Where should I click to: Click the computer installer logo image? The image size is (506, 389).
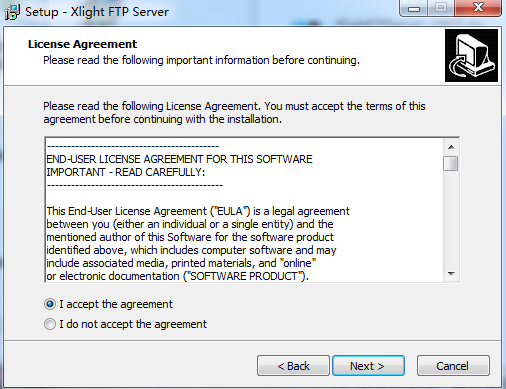point(471,55)
